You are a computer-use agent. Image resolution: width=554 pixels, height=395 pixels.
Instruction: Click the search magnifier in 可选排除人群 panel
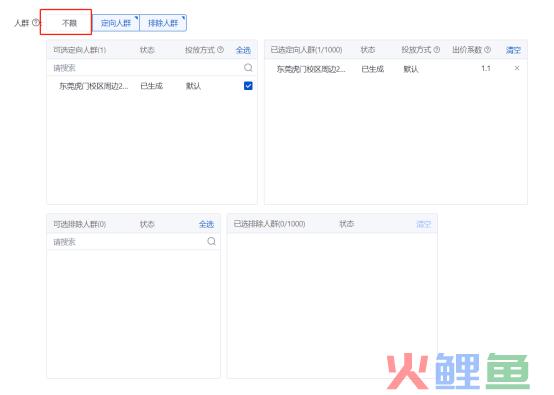click(x=211, y=241)
